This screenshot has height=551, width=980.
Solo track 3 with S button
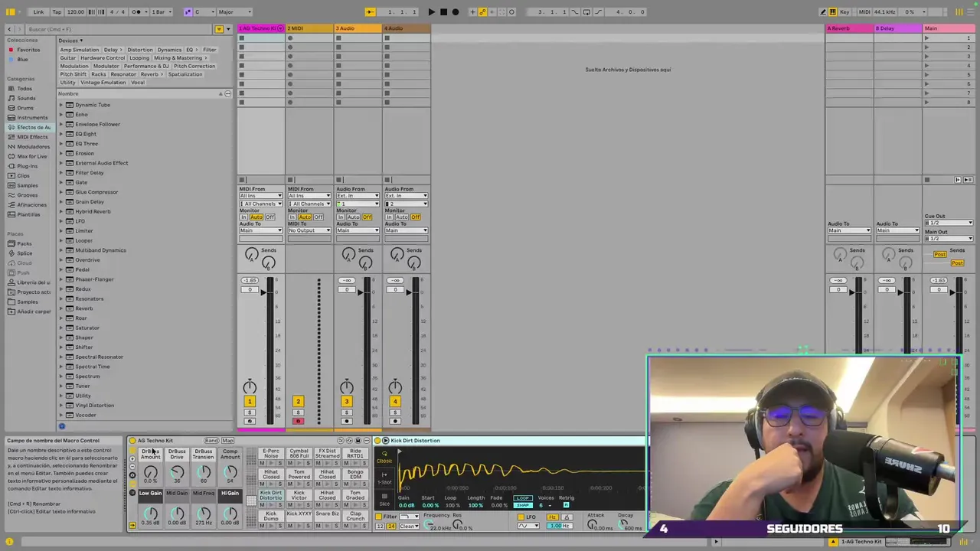pos(346,412)
